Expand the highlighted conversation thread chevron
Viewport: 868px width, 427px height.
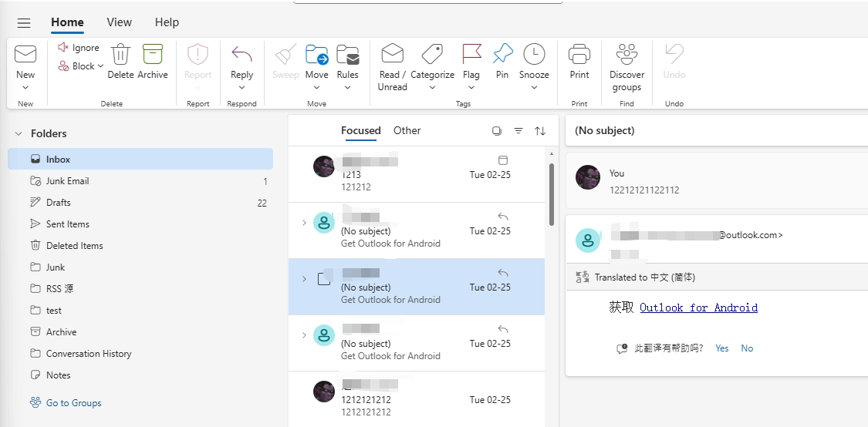tap(304, 279)
